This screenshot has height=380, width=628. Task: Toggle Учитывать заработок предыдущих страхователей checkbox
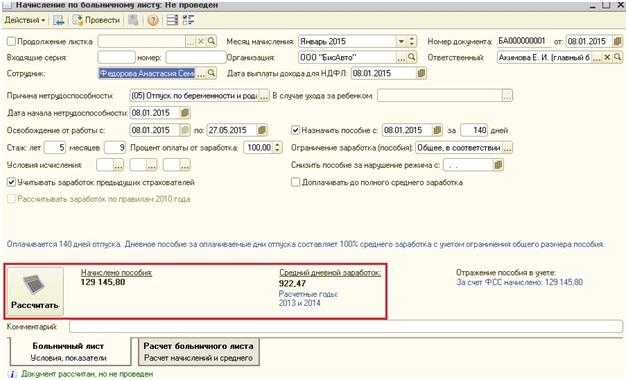[11, 183]
